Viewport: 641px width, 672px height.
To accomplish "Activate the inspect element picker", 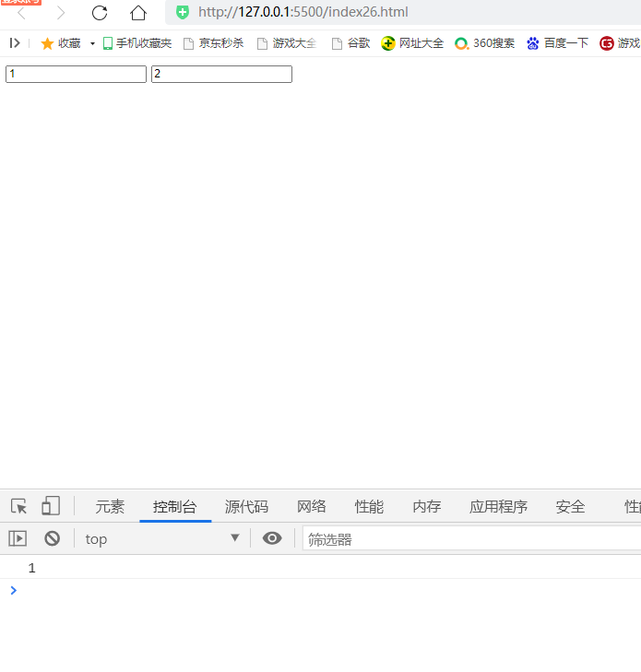I will pyautogui.click(x=18, y=507).
